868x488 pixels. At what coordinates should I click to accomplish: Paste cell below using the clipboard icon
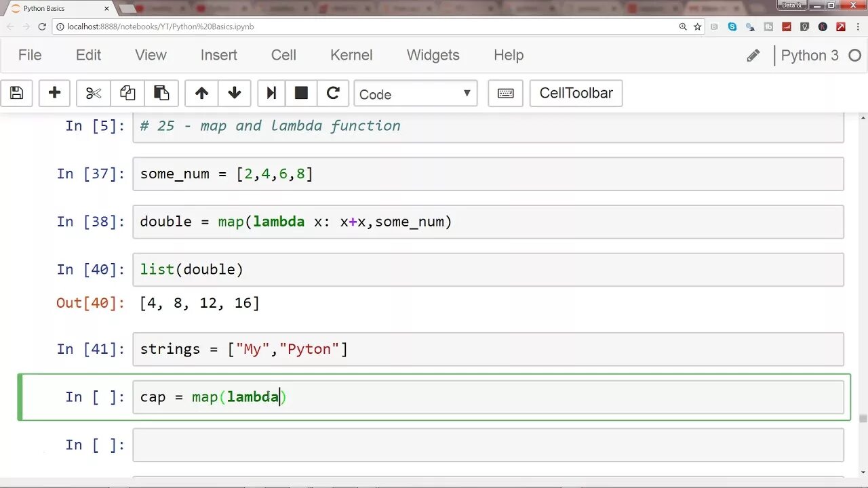[161, 93]
